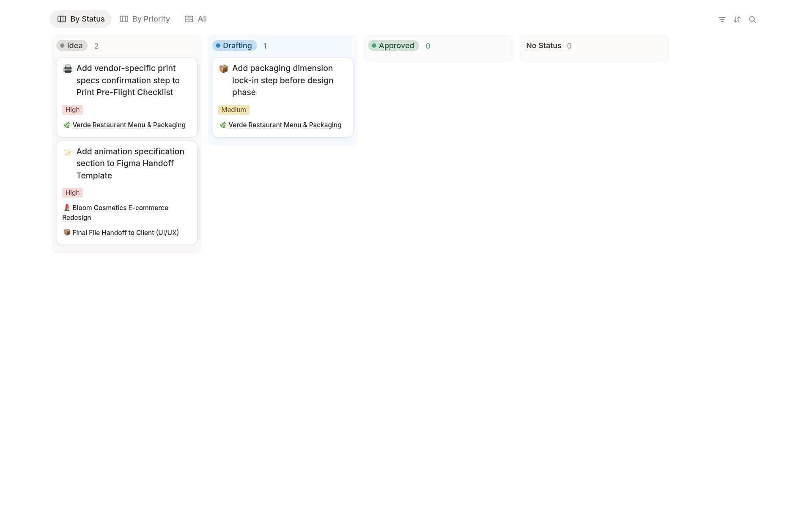Click the table icon next to All
Screen dimensions: 812x507
pyautogui.click(x=188, y=19)
